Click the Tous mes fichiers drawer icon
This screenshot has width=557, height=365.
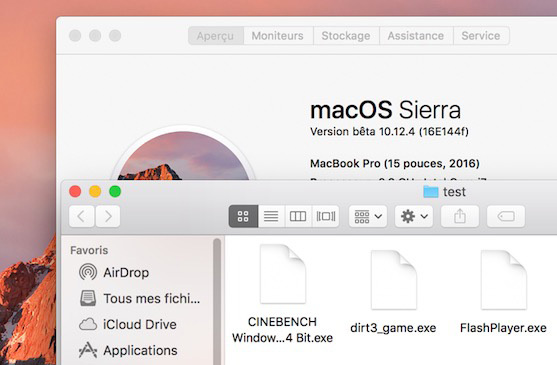pos(88,298)
